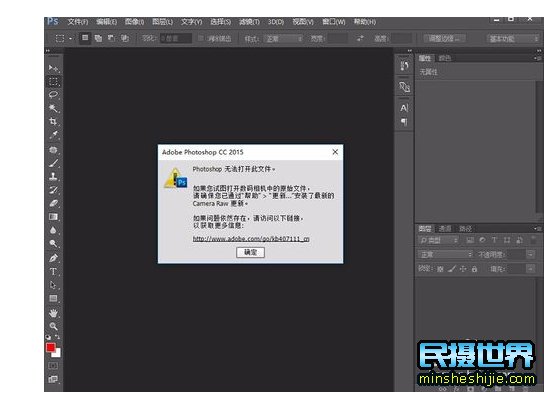Screen dimensions: 544x393
Task: Open the layer filter type dropdown
Action: pyautogui.click(x=439, y=240)
